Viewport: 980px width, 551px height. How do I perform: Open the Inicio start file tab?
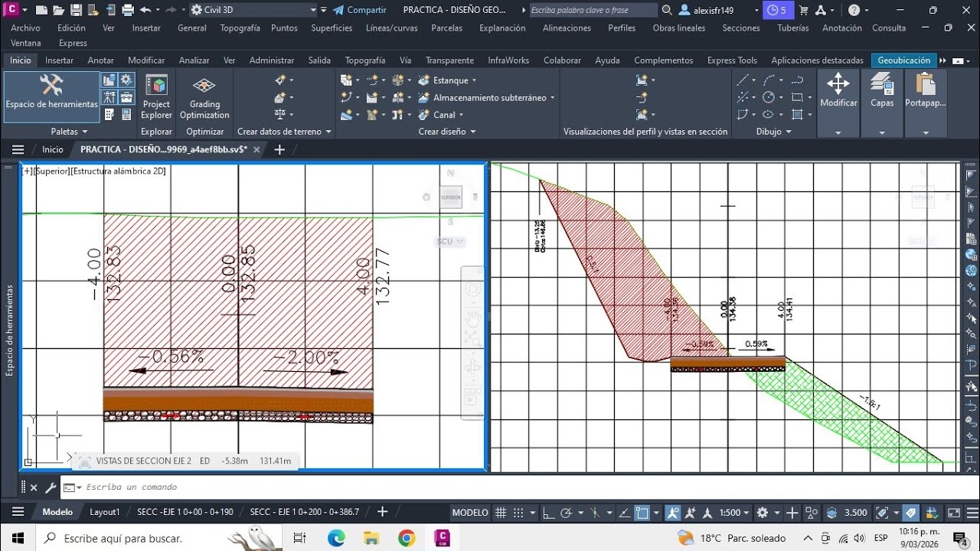pos(53,150)
